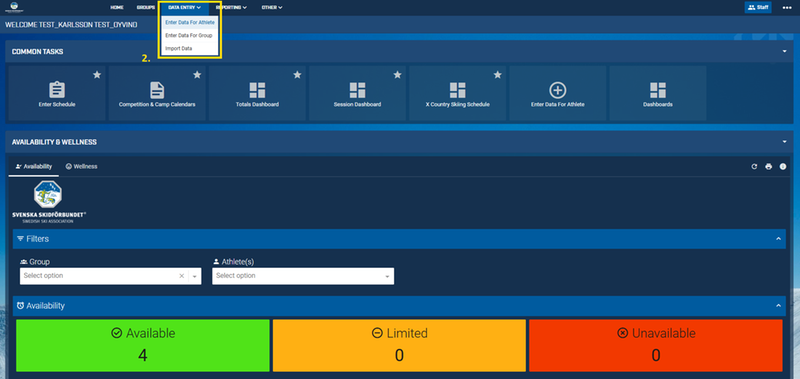Open the Reporting menu
This screenshot has width=800, height=379.
(x=232, y=8)
